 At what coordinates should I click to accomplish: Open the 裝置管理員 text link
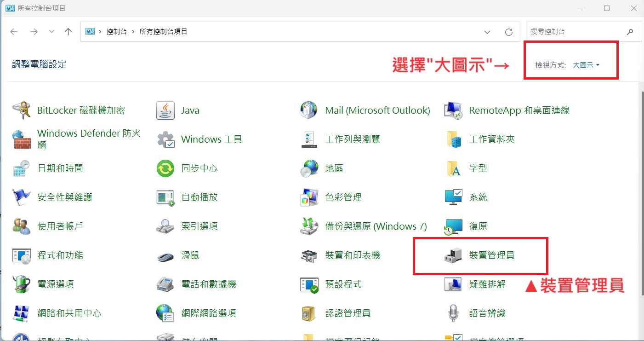point(492,255)
